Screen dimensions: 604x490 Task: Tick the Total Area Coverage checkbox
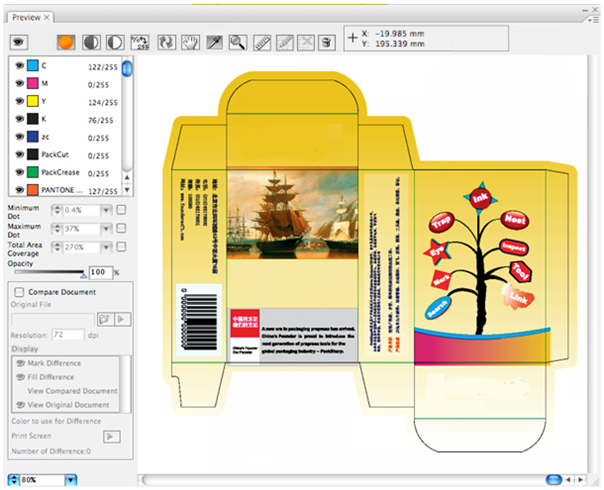(121, 245)
